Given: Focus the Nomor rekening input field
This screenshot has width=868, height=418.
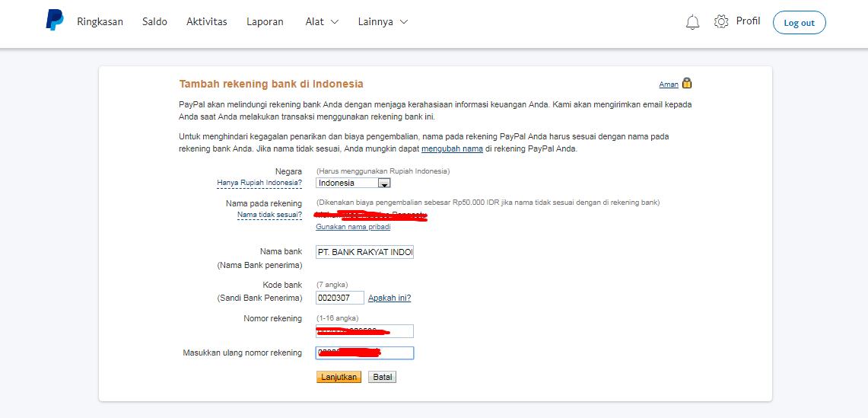Looking at the screenshot, I should point(365,331).
